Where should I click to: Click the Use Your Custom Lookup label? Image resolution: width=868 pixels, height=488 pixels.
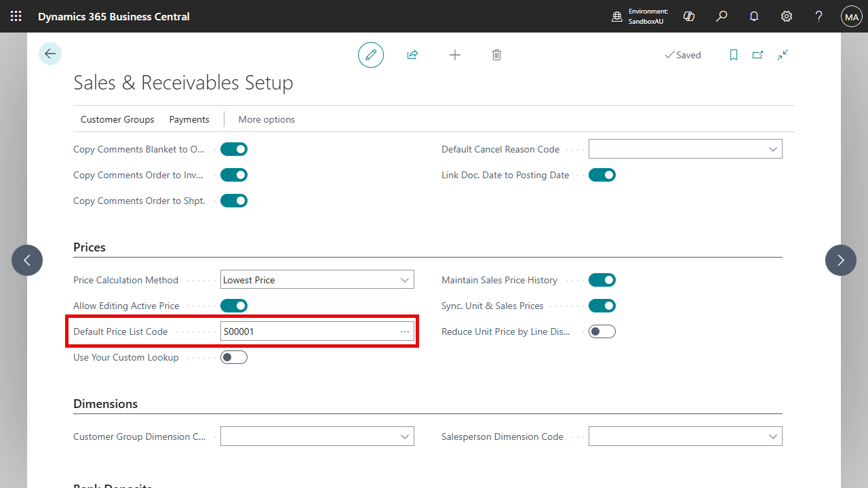126,357
